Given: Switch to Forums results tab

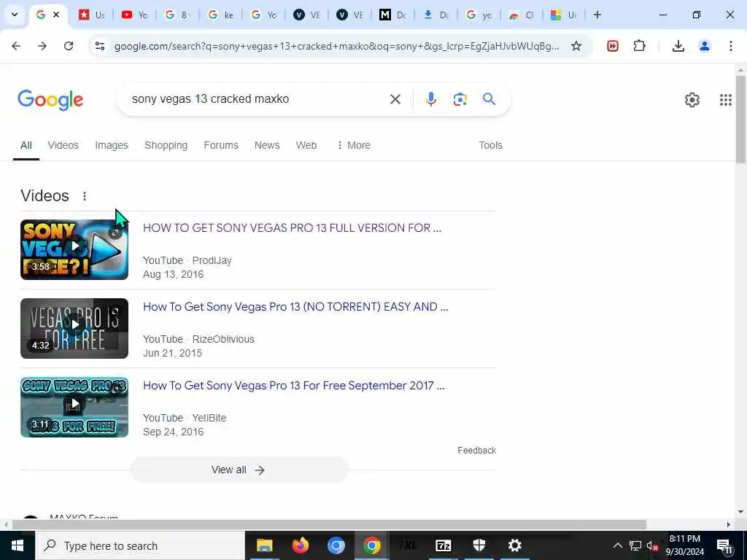Looking at the screenshot, I should [x=220, y=145].
